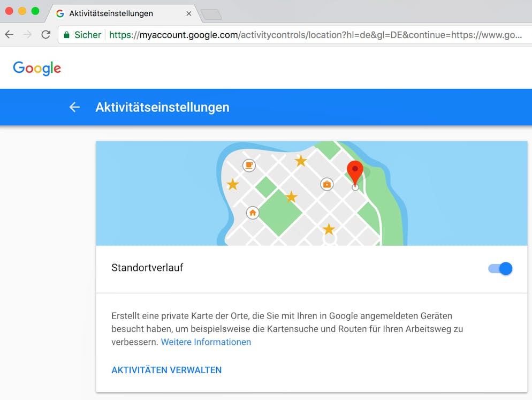Click the coffee cup icon on map

click(x=249, y=165)
